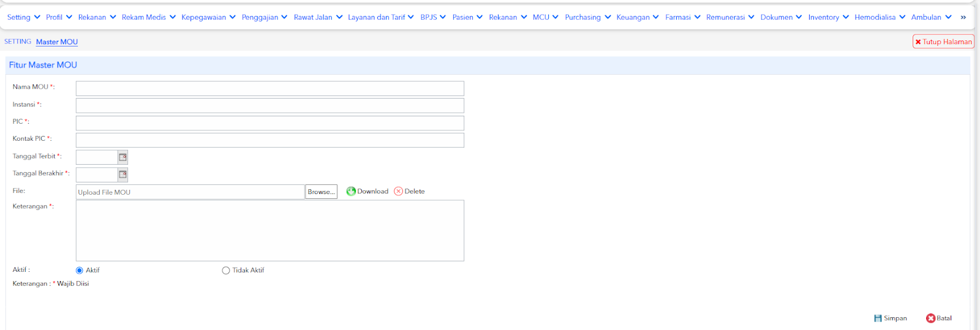Screen dimensions: 980x330
Task: Expand the Setting dropdown menu
Action: pyautogui.click(x=24, y=17)
